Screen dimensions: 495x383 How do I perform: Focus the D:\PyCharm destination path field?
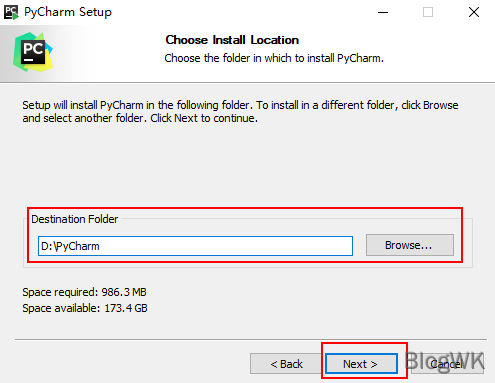point(195,246)
